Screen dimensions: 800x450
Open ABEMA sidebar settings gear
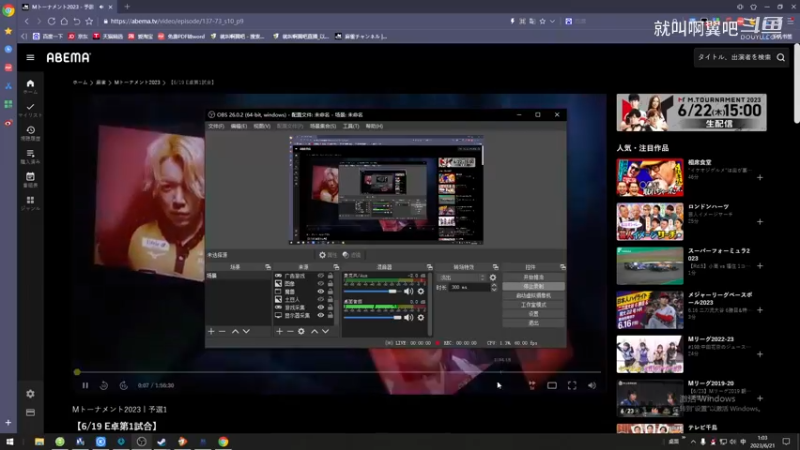pyautogui.click(x=30, y=394)
